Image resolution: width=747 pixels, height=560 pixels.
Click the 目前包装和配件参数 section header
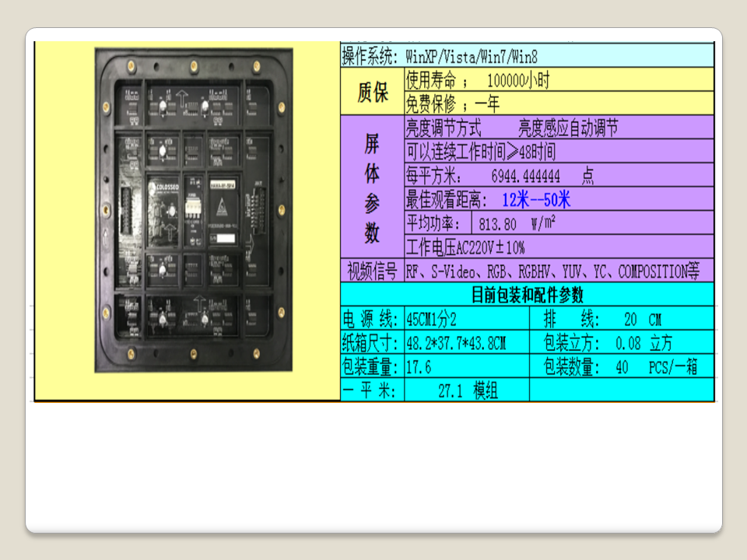tap(527, 295)
